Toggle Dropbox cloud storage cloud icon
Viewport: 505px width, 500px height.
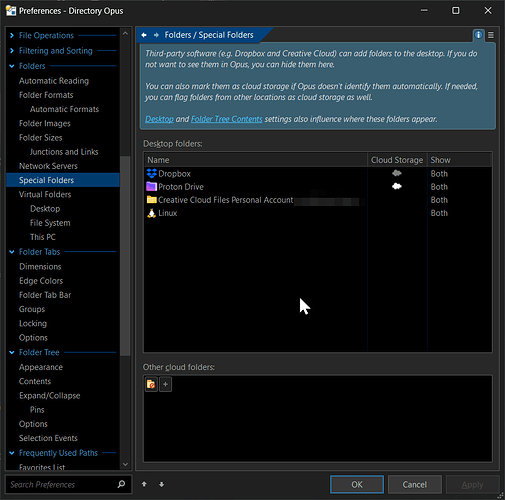click(x=397, y=173)
